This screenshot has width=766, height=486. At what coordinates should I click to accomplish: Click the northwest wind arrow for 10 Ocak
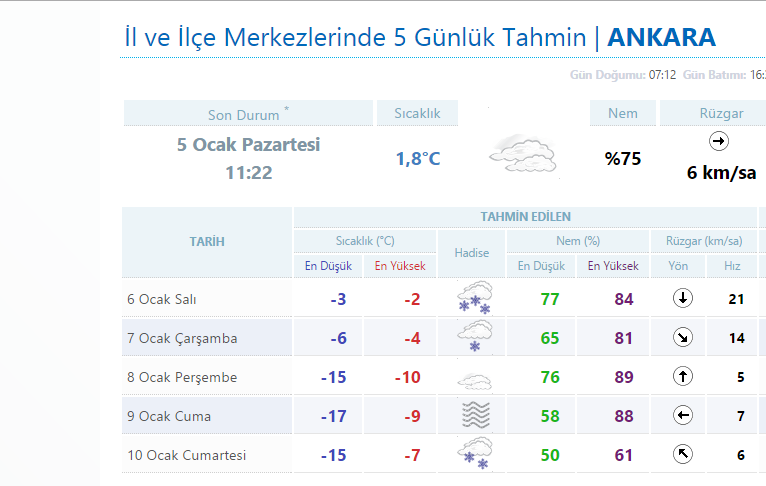click(x=682, y=454)
